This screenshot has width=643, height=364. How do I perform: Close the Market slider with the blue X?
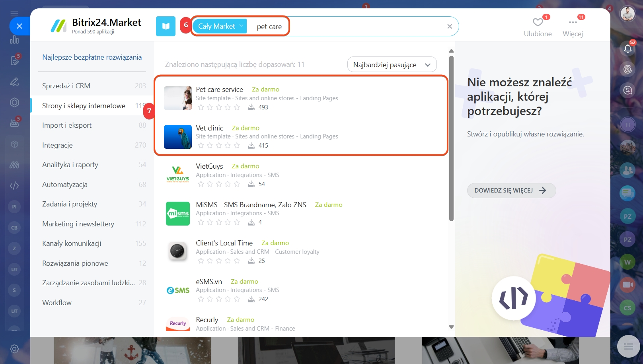pyautogui.click(x=19, y=26)
